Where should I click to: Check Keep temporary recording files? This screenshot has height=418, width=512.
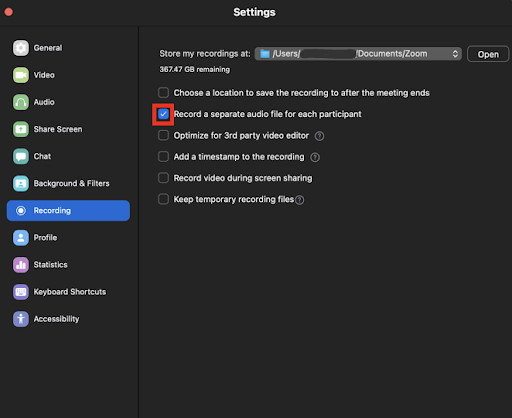pos(163,199)
